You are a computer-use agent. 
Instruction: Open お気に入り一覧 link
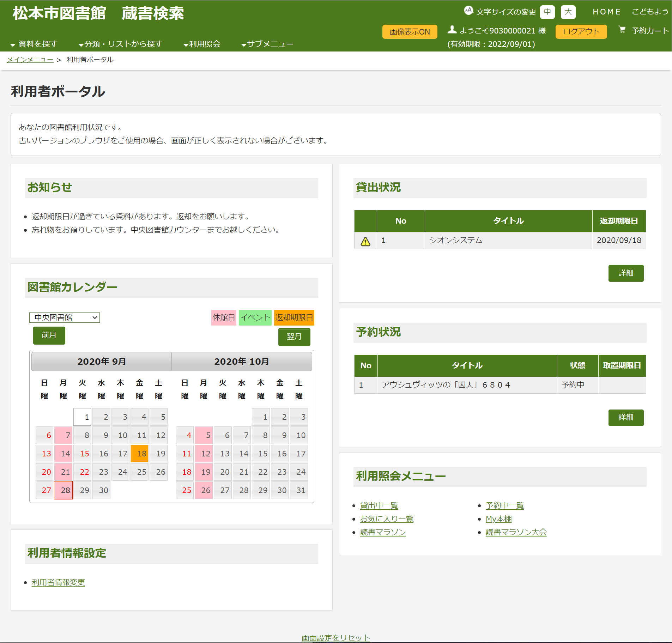click(387, 519)
